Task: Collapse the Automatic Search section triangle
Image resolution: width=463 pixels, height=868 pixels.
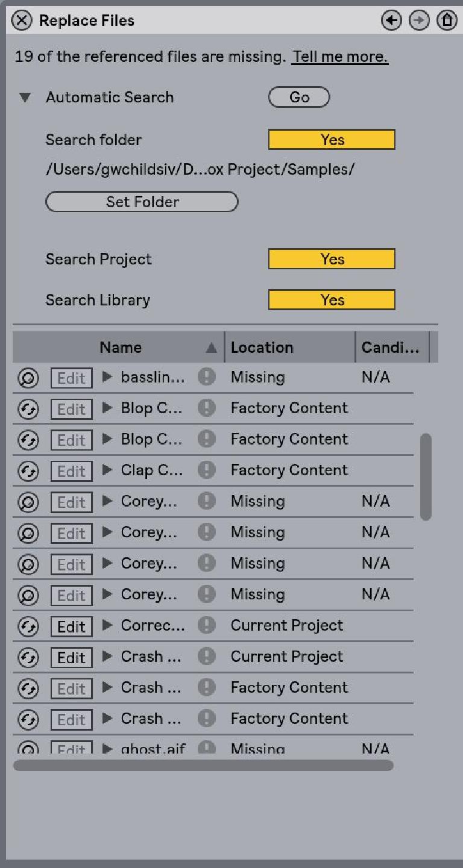Action: [25, 98]
